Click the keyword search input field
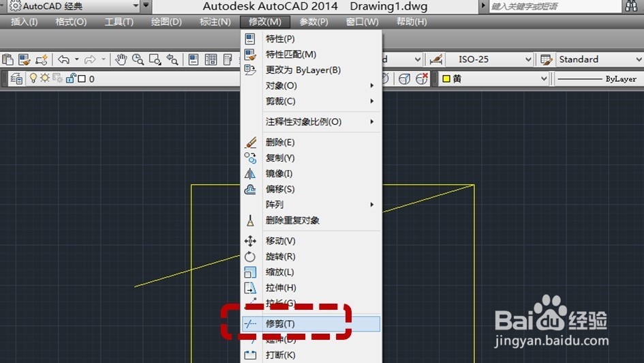Screen dimensions: 644x363 click(555, 6)
